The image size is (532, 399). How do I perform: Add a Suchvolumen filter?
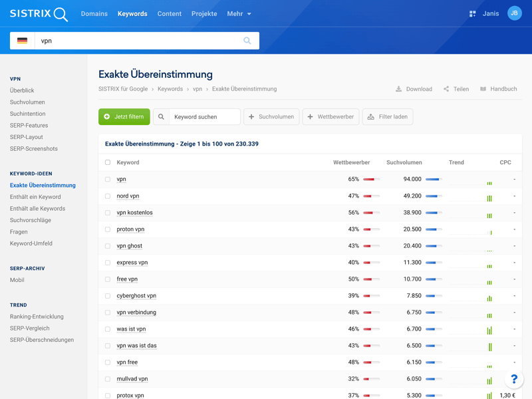pyautogui.click(x=271, y=117)
